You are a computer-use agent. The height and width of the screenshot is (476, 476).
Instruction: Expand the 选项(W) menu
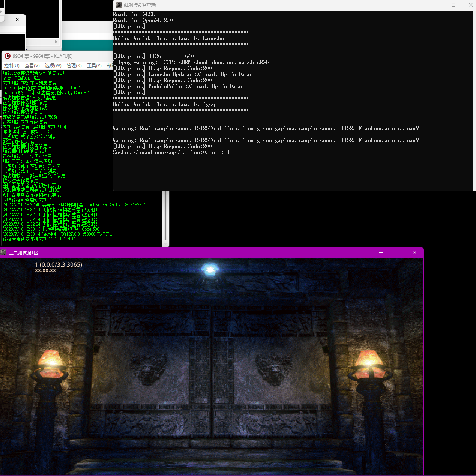pyautogui.click(x=53, y=66)
